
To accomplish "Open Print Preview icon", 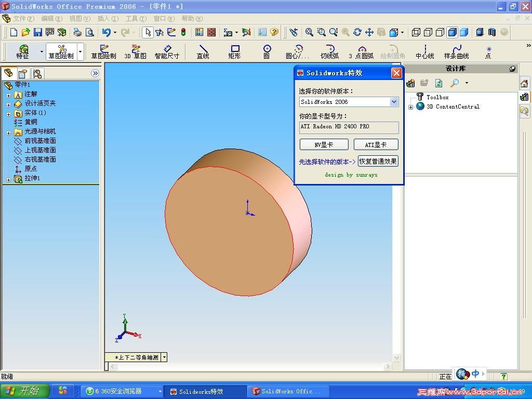I will [x=89, y=32].
